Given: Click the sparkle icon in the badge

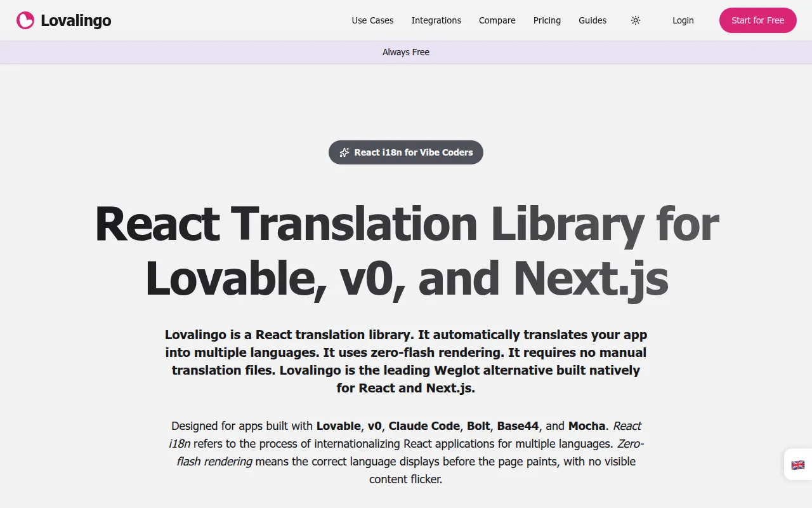Looking at the screenshot, I should click(344, 152).
